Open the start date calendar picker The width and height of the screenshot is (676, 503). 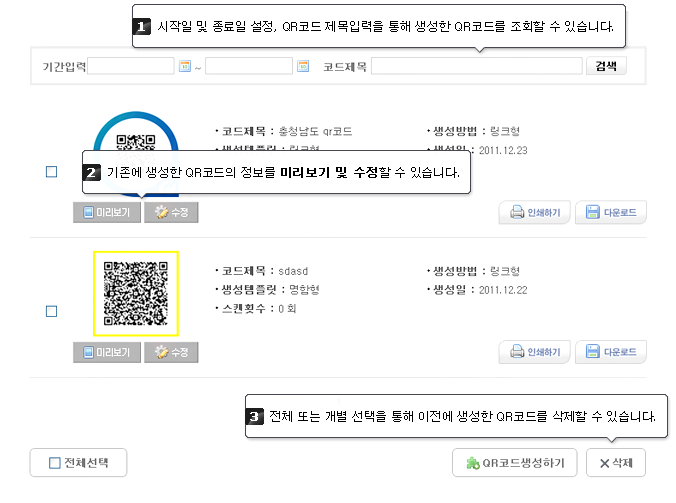click(x=185, y=66)
